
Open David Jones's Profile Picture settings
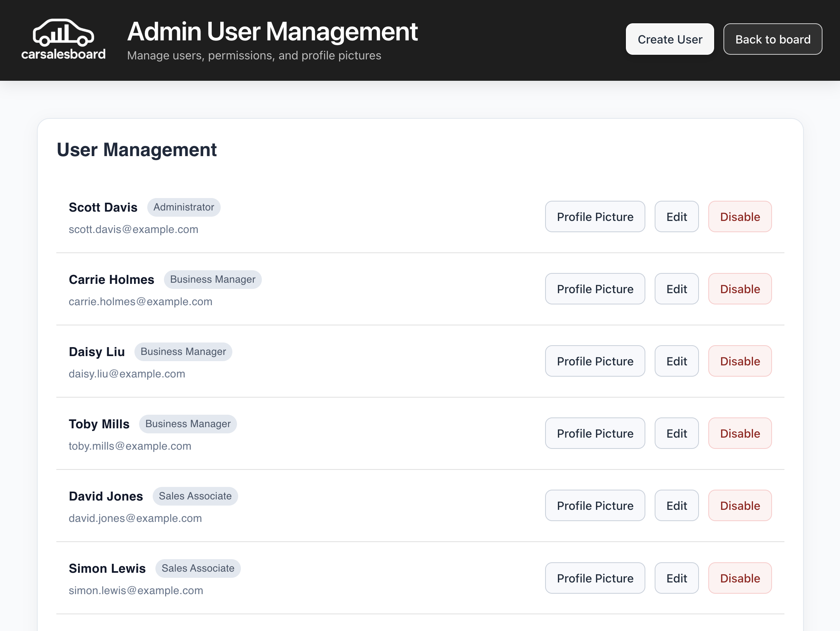click(x=595, y=505)
